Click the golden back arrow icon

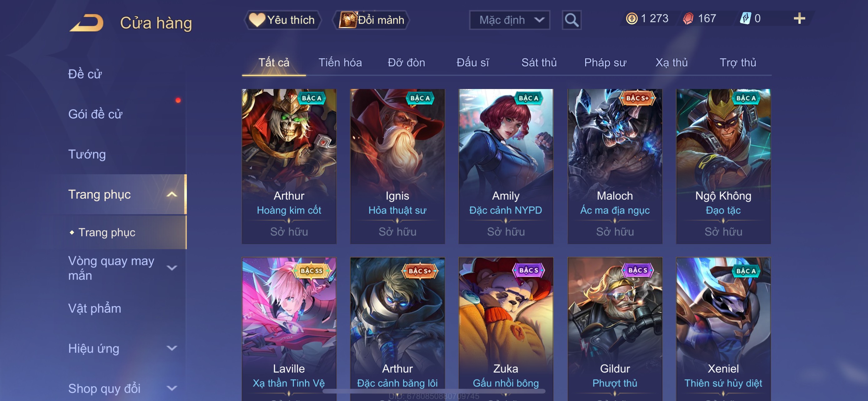click(x=86, y=23)
